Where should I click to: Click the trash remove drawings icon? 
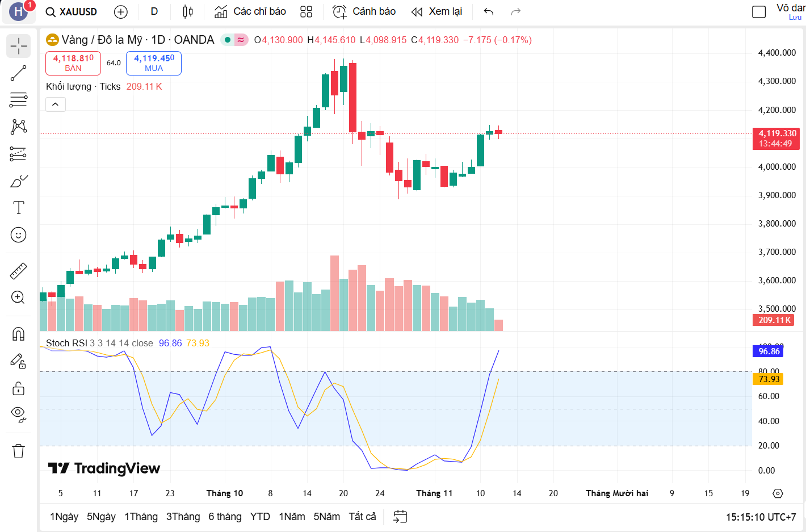pyautogui.click(x=18, y=451)
